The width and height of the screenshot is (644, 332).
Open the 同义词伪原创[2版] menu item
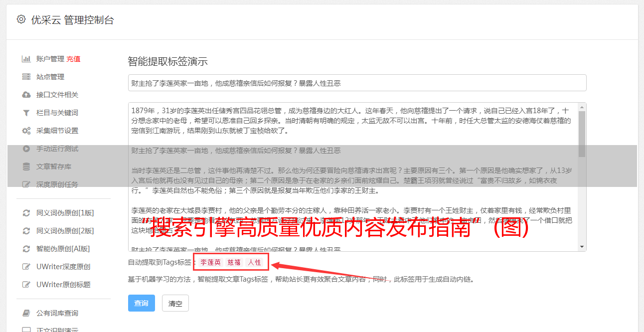pos(65,231)
